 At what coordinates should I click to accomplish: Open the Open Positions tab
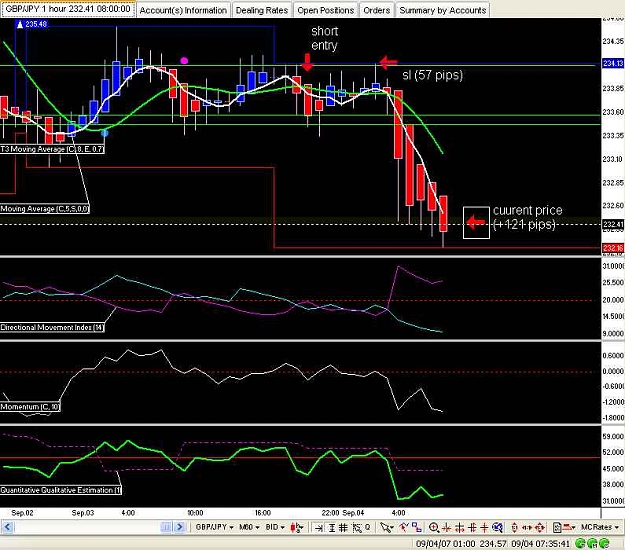tap(326, 10)
